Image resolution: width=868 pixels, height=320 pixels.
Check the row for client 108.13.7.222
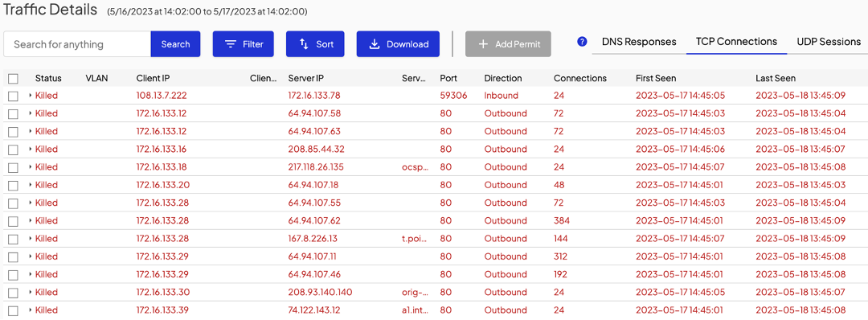pyautogui.click(x=14, y=96)
